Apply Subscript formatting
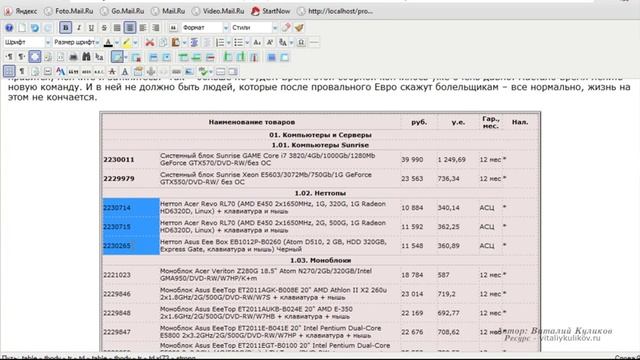This screenshot has height=360, width=640. (x=257, y=42)
